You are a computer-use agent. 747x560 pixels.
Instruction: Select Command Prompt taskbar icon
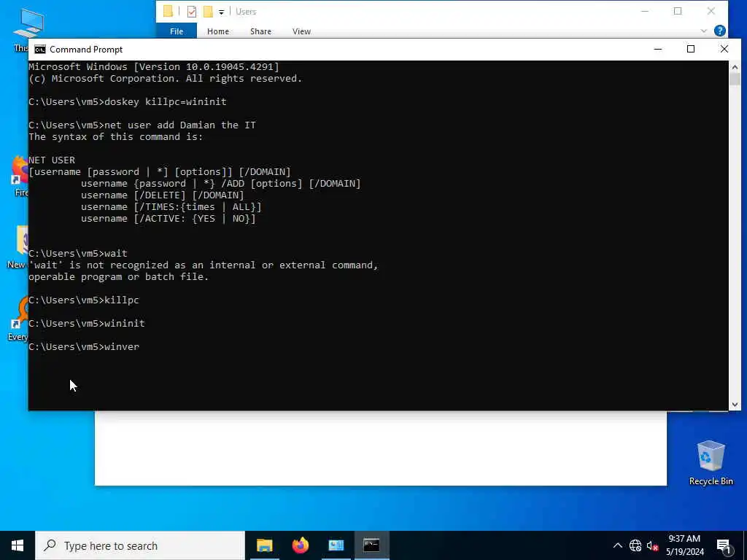[371, 545]
